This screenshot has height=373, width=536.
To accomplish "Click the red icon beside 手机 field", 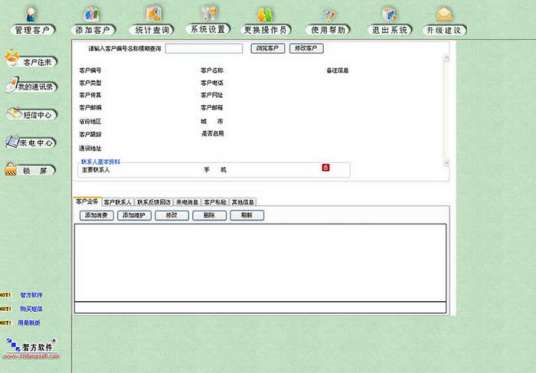I will [326, 168].
